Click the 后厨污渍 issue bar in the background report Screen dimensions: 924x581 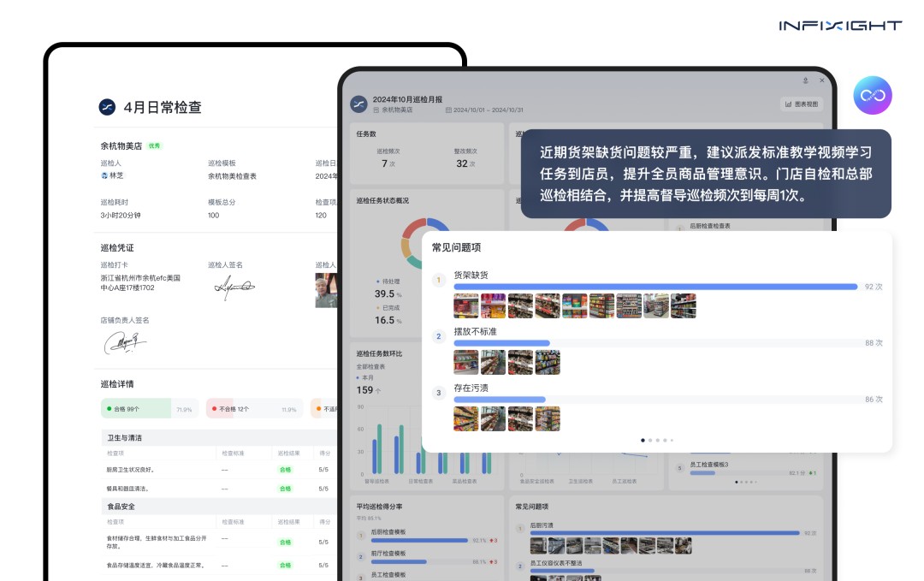664,533
